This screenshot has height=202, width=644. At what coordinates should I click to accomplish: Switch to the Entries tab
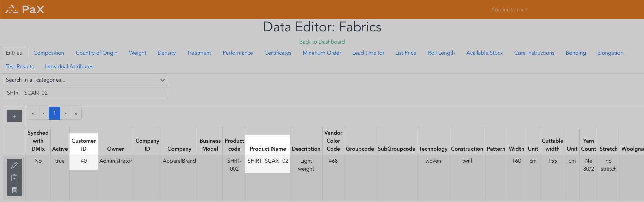coord(14,53)
